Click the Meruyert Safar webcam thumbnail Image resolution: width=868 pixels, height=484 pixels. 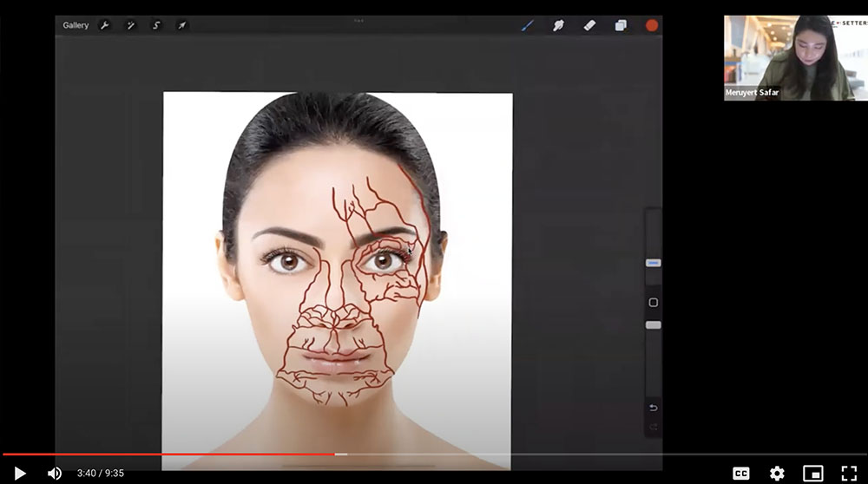[x=795, y=58]
